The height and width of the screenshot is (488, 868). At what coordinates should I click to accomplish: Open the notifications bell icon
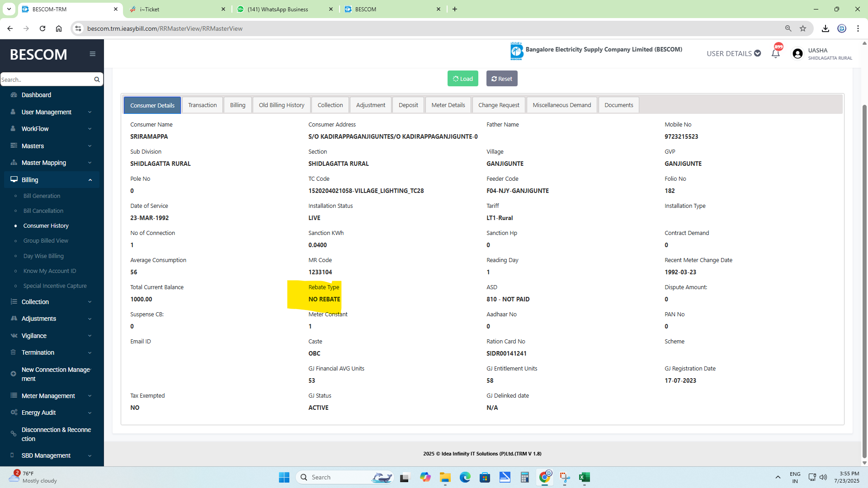[775, 53]
